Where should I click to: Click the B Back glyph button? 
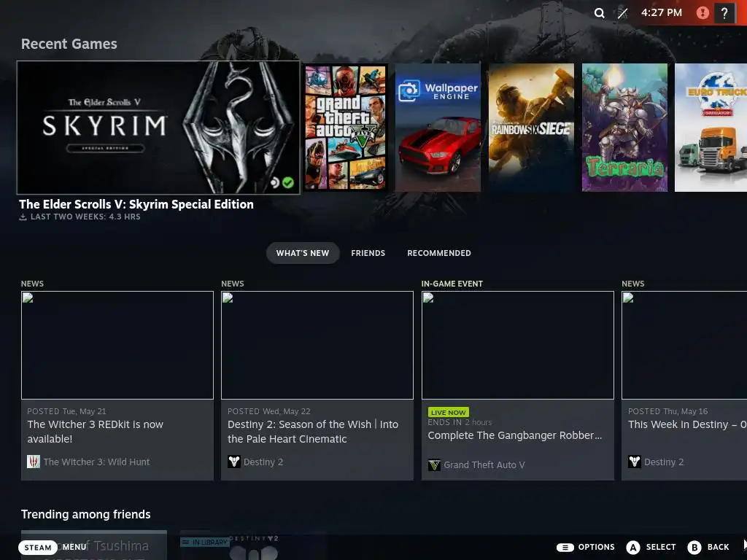[694, 548]
